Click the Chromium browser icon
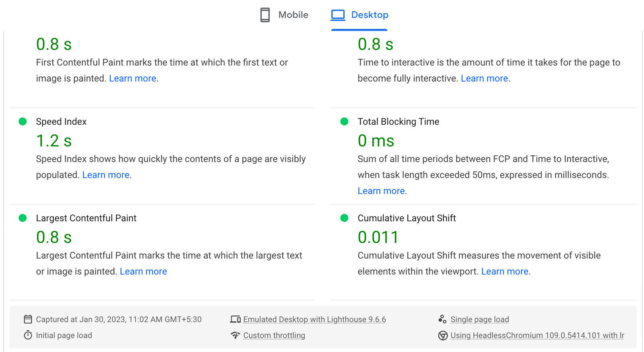Viewport: 644px width, 352px height. pyautogui.click(x=443, y=336)
